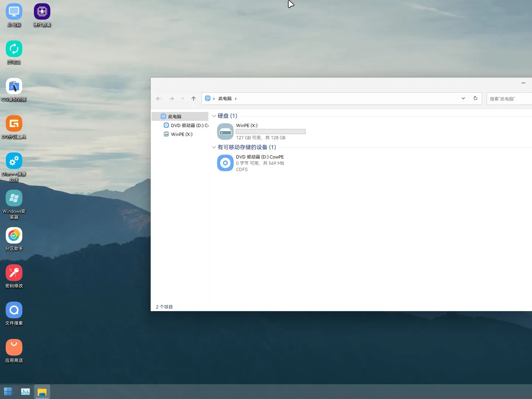Refresh the current folder view
The height and width of the screenshot is (399, 532).
475,99
